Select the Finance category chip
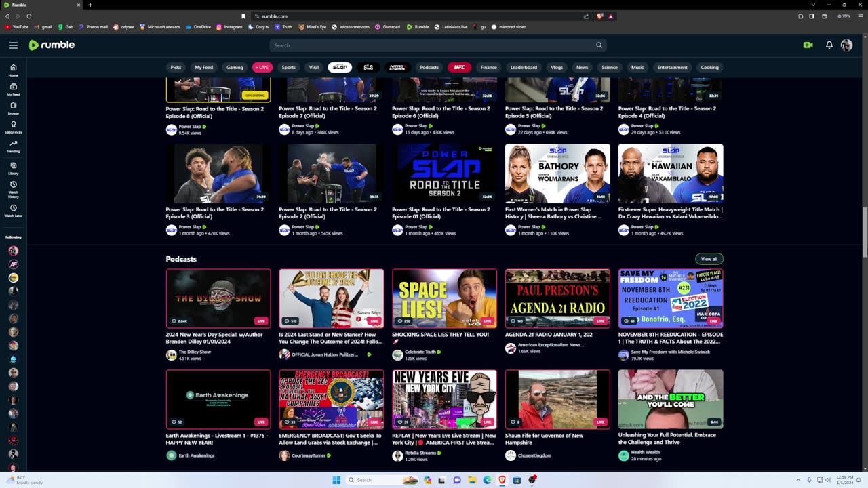 click(489, 67)
